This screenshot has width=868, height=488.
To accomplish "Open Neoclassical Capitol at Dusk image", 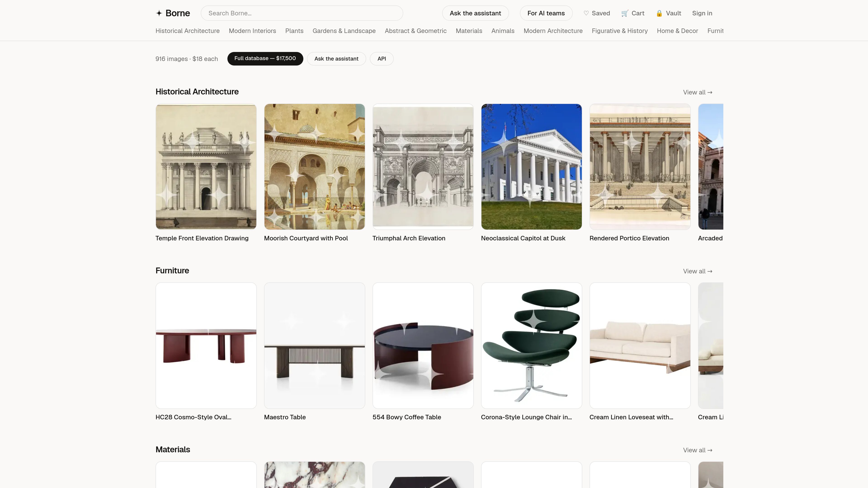I will 531,166.
